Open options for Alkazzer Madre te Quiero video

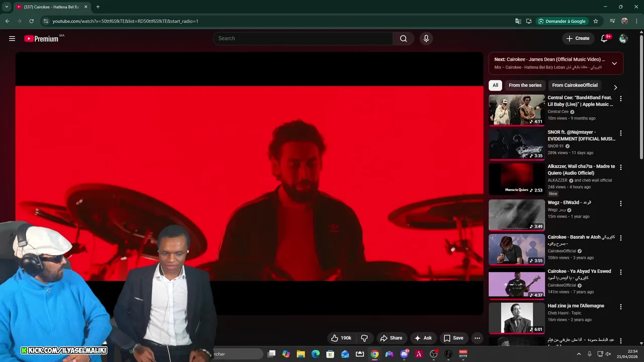click(620, 167)
